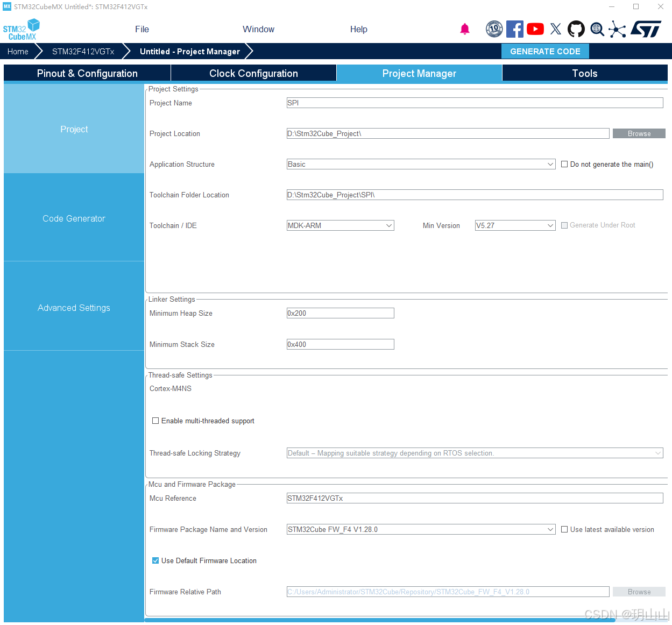This screenshot has width=672, height=625.
Task: Click the ST logo icon
Action: pyautogui.click(x=646, y=29)
